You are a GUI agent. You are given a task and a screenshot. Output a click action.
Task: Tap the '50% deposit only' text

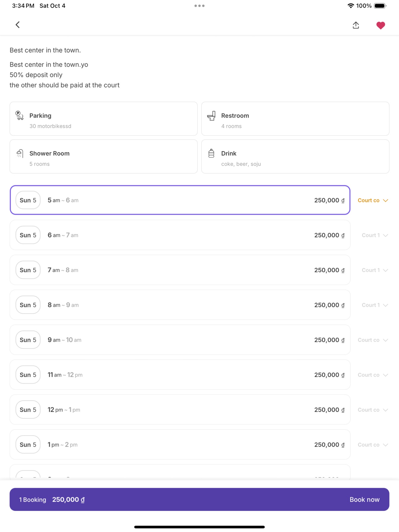36,75
